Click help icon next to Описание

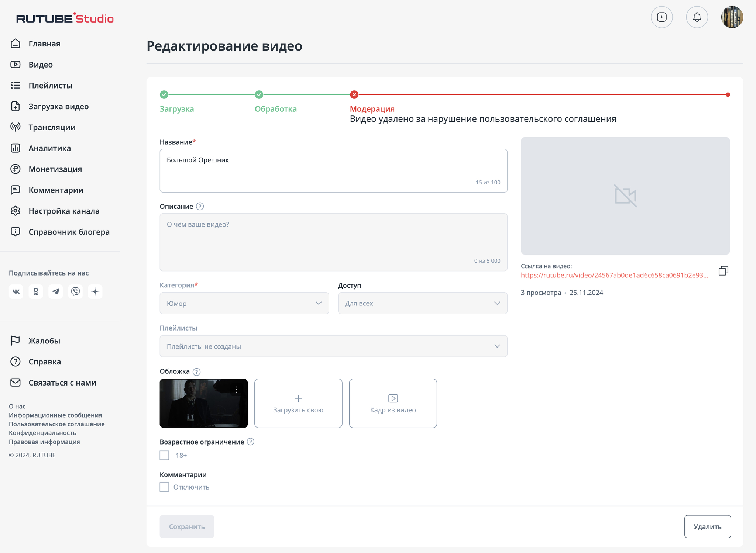[200, 207]
